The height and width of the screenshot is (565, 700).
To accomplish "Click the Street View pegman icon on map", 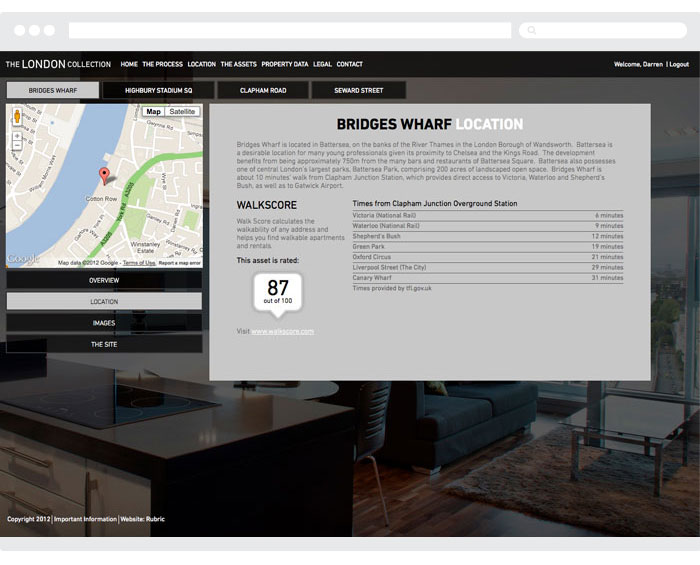I will 17,116.
